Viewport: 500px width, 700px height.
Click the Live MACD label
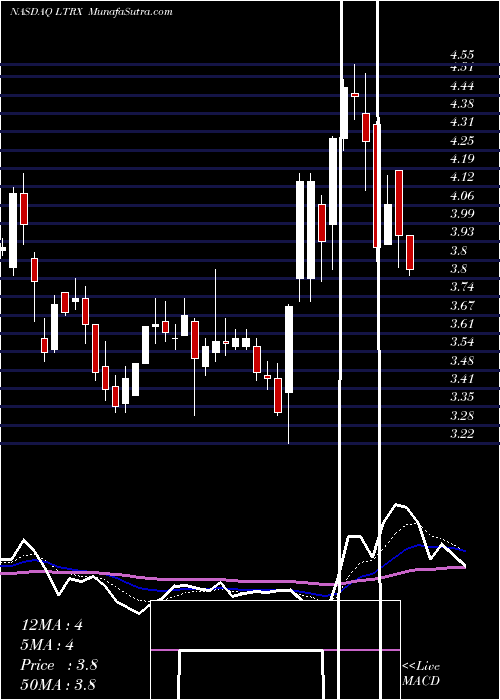421,674
